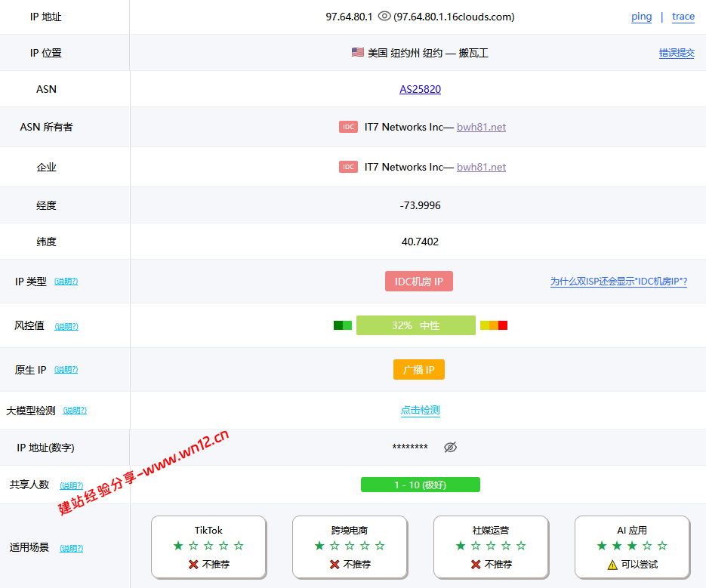Click IT7 Networks Inc text in ASN 所有者 row

[x=404, y=127]
